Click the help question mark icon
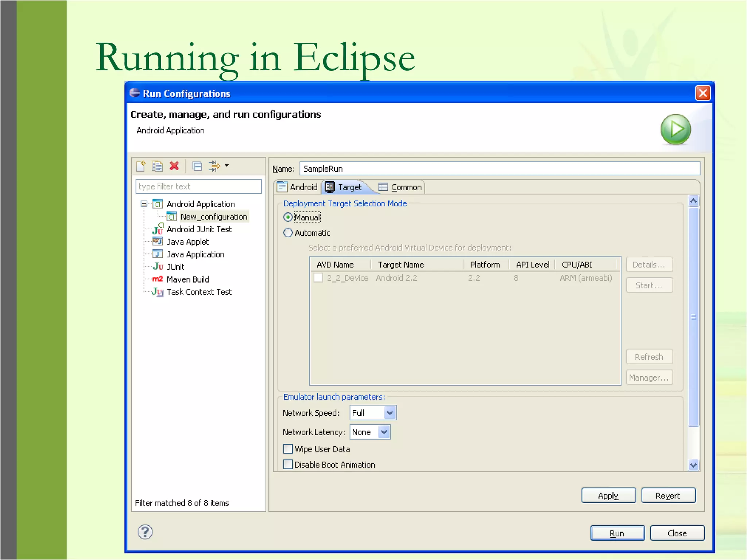 (x=145, y=532)
